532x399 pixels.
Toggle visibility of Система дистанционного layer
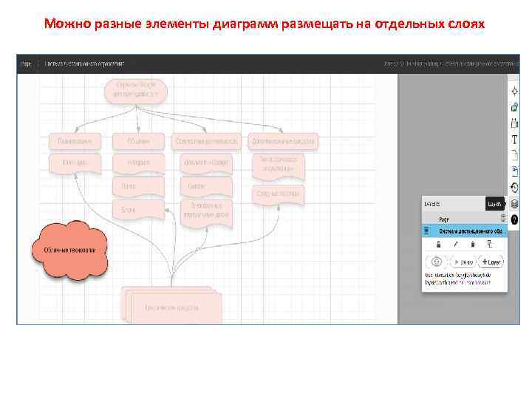[426, 231]
